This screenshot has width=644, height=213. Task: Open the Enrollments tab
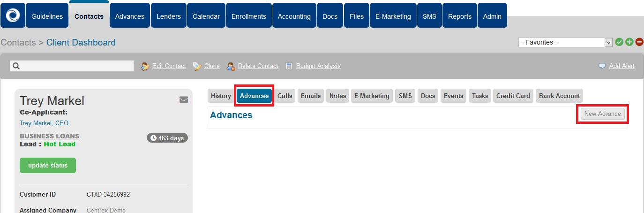coord(249,15)
